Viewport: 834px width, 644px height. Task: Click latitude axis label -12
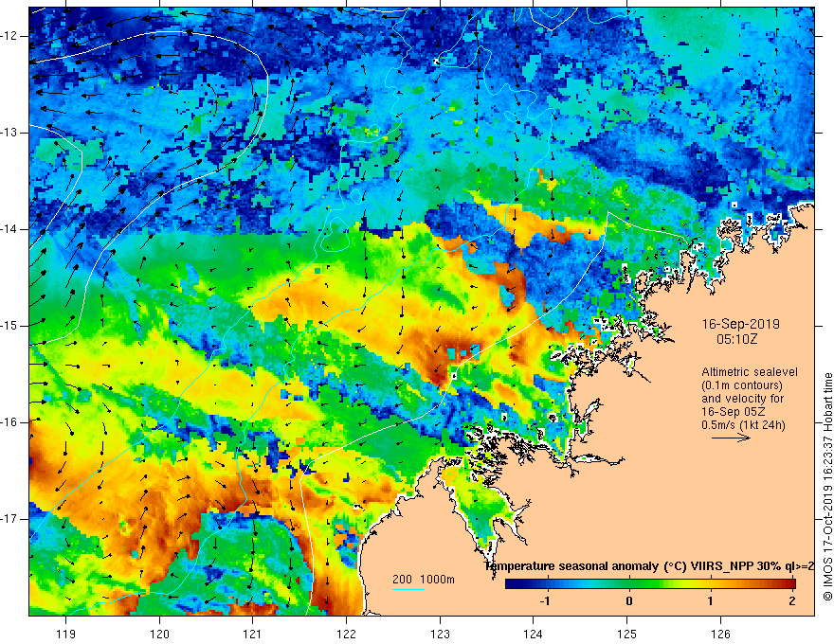point(9,36)
